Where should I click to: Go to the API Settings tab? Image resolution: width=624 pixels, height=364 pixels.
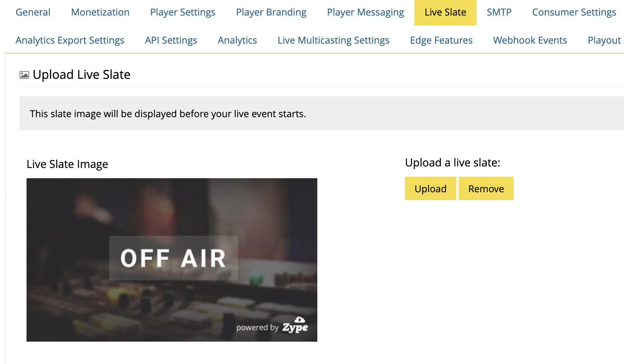point(171,40)
